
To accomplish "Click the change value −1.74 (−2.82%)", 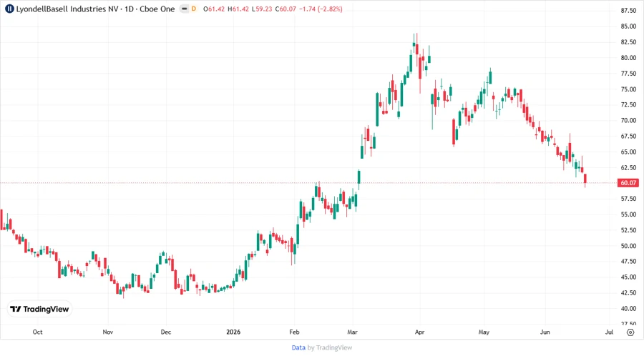I will coord(321,9).
